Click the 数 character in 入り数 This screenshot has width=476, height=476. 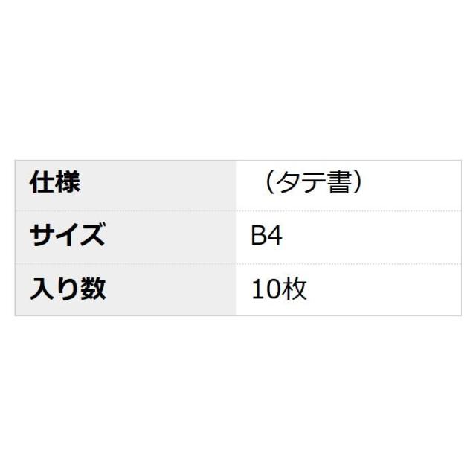point(93,289)
